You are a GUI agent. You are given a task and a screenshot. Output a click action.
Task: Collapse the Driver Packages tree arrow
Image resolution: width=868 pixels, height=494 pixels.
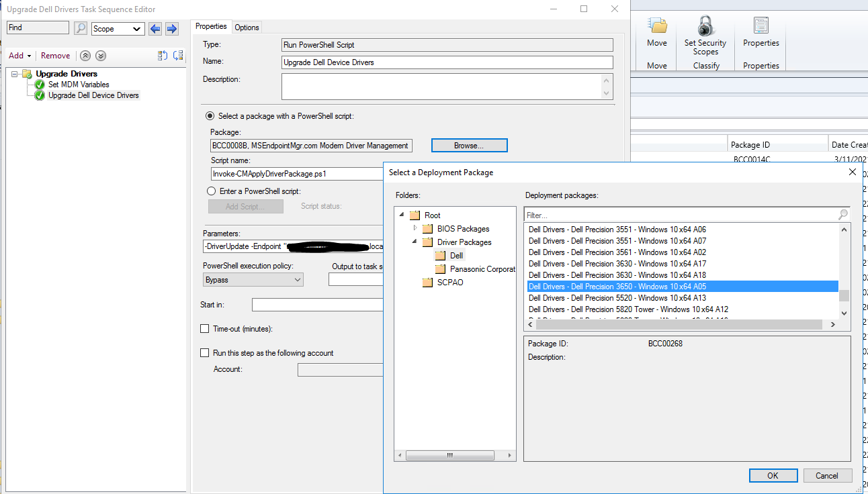click(415, 242)
